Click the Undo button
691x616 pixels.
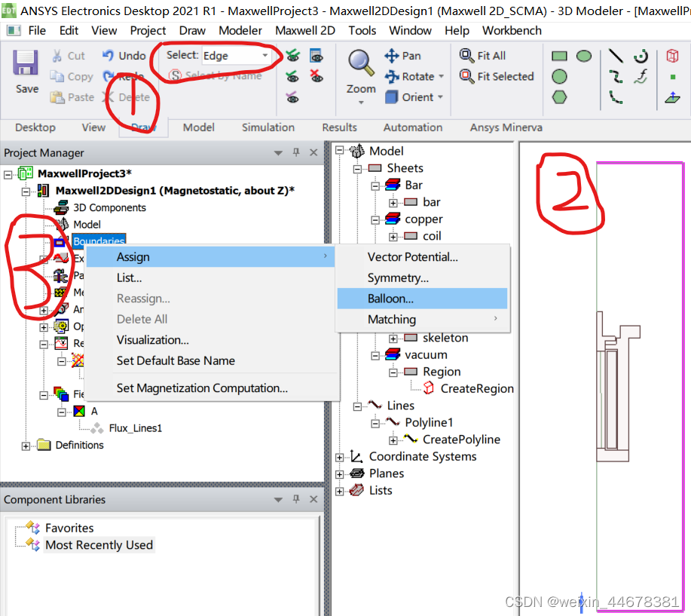tap(124, 56)
